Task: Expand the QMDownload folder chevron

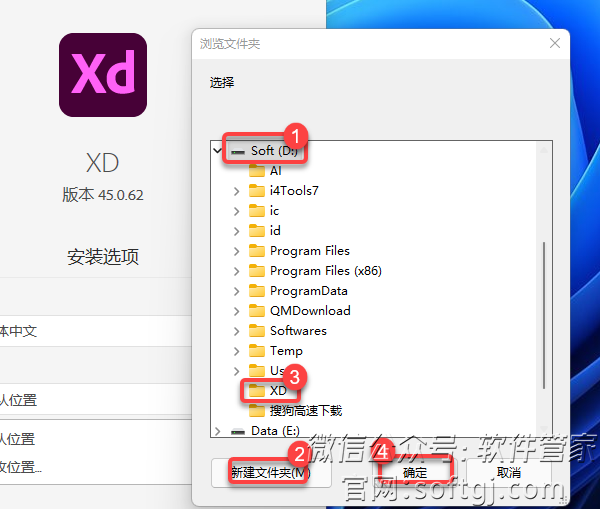Action: tap(236, 311)
